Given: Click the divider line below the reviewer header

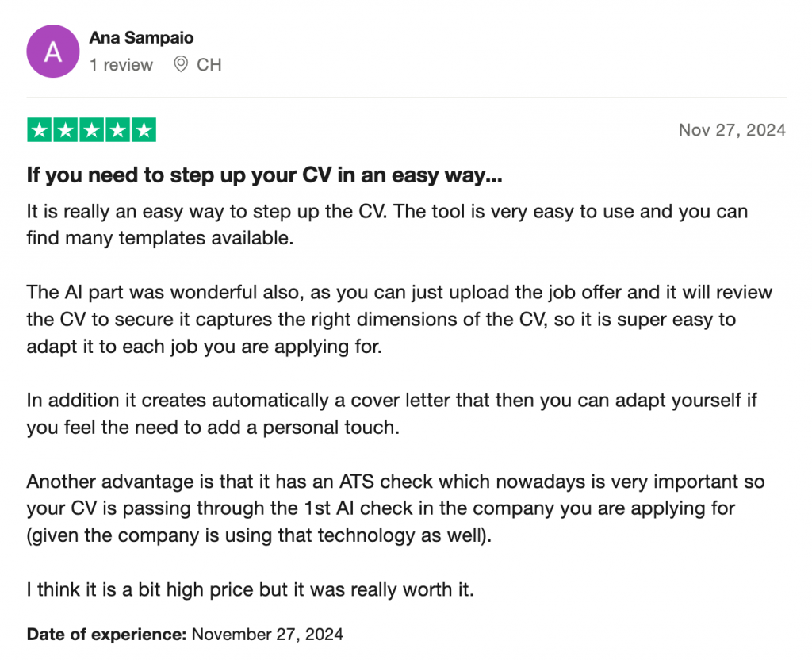Looking at the screenshot, I should (406, 98).
